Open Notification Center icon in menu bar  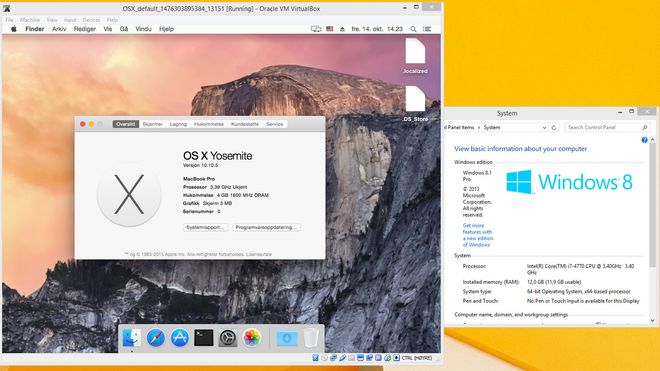click(x=427, y=29)
